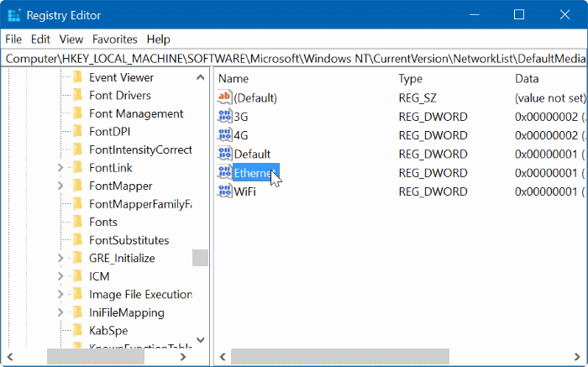Click the tree pane scroll up arrow
Viewport: 588px width, 367px height.
pos(200,77)
